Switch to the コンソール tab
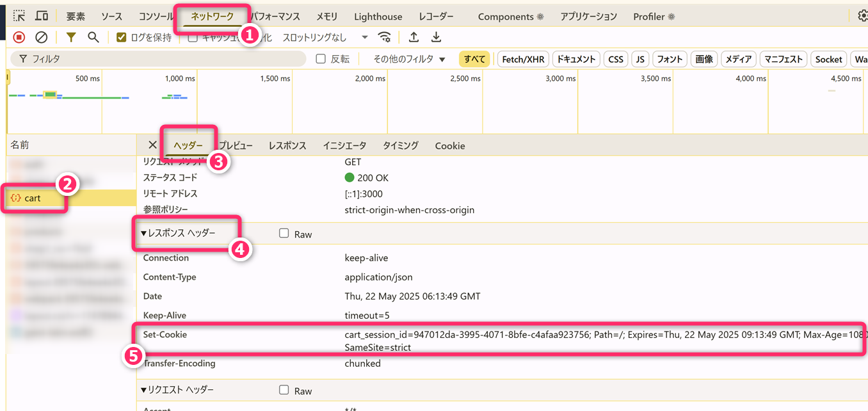 (x=156, y=17)
